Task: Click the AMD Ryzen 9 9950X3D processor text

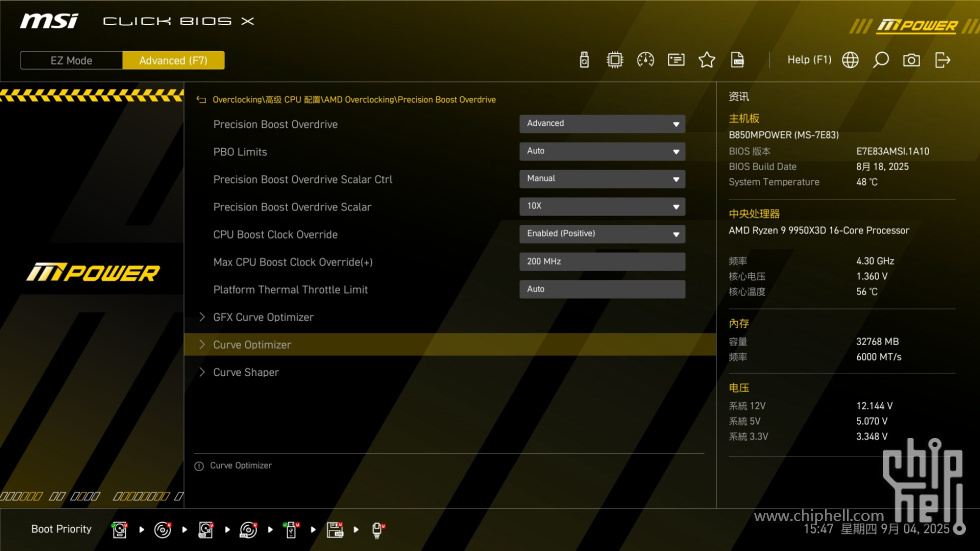Action: click(x=819, y=231)
